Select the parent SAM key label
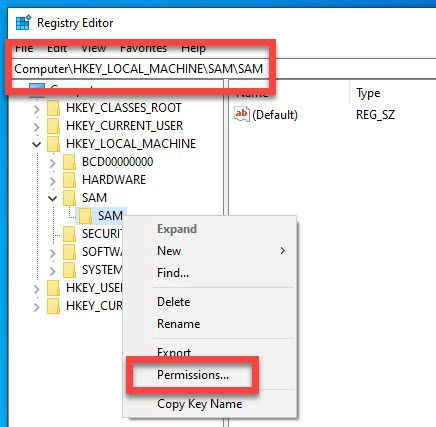The width and height of the screenshot is (436, 427). 94,198
